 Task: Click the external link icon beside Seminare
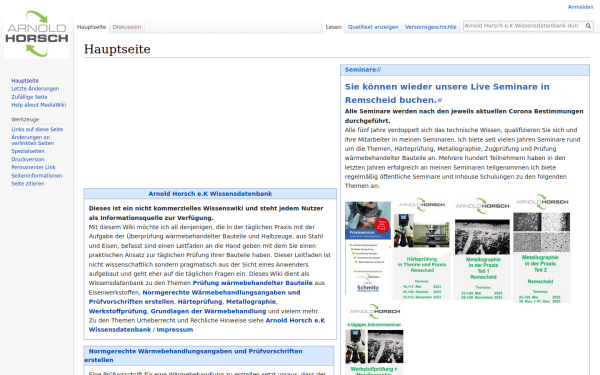point(379,70)
